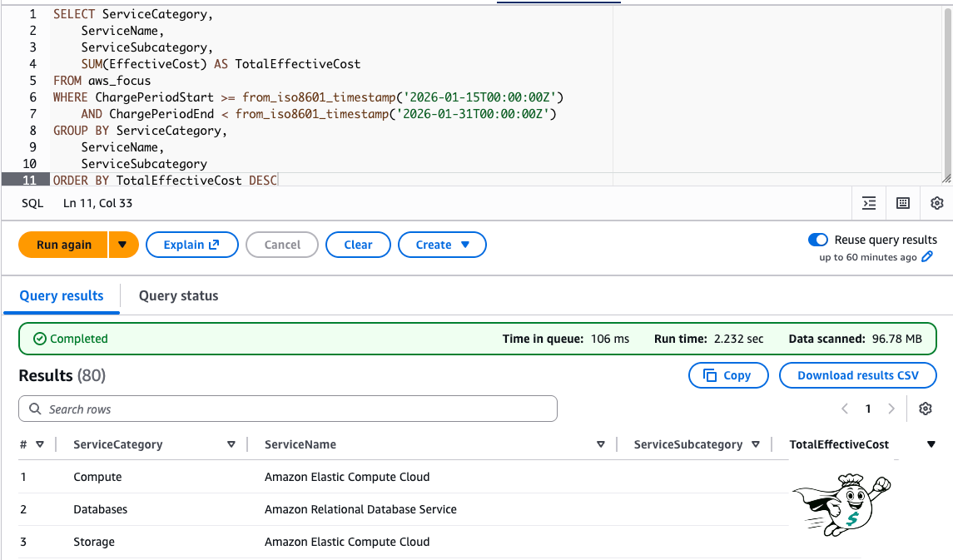
Task: Click the format query indent icon
Action: tap(869, 204)
